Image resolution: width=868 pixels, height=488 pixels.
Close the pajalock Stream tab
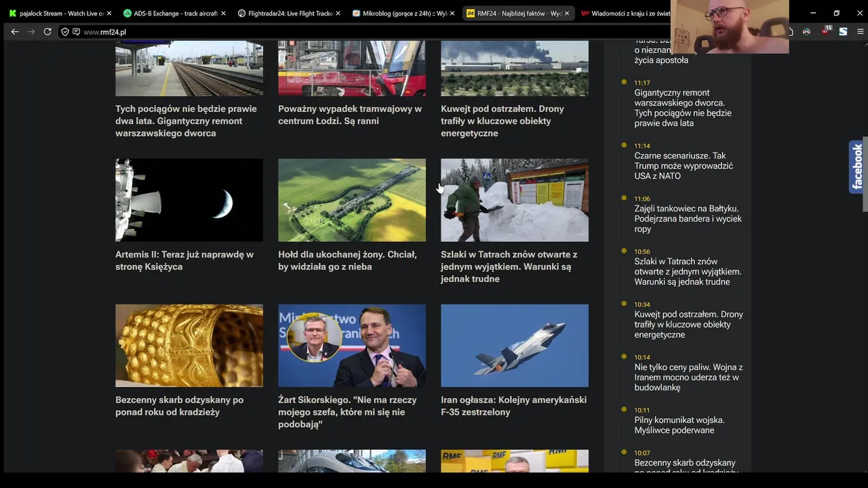[x=109, y=14]
